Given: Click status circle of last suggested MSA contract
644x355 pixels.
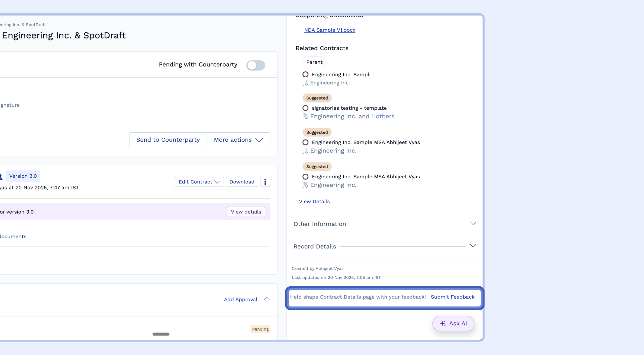Looking at the screenshot, I should coord(305,177).
